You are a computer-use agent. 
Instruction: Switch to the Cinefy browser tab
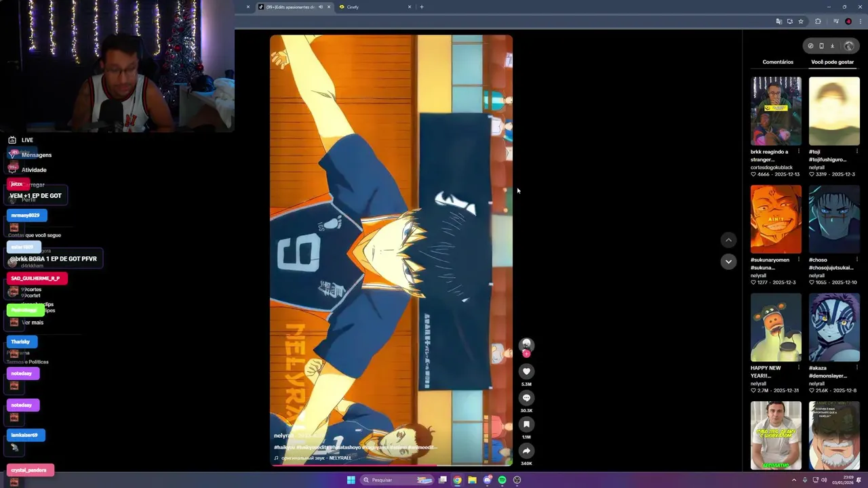click(375, 7)
